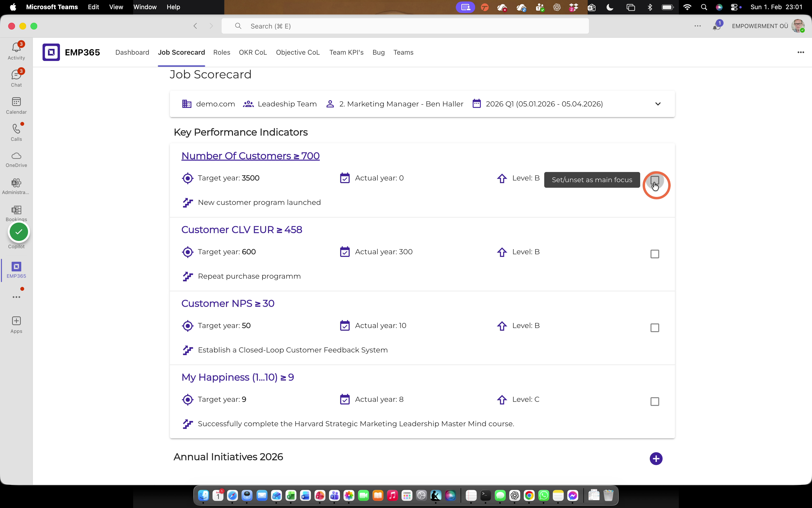Image resolution: width=812 pixels, height=508 pixels.
Task: Open the Number Of Customers ≥ 700 link
Action: (x=250, y=156)
